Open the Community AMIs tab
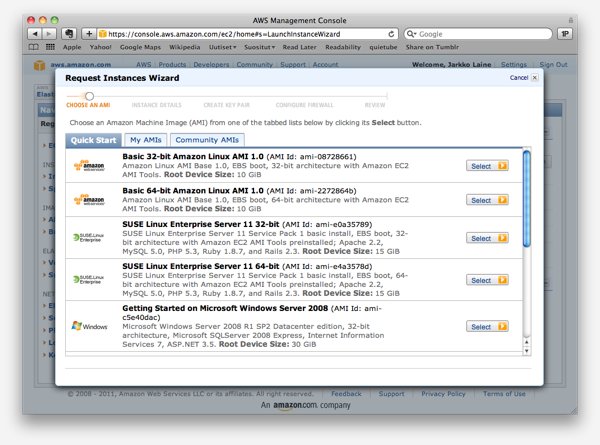Screen dimensions: 600x445 (206, 140)
